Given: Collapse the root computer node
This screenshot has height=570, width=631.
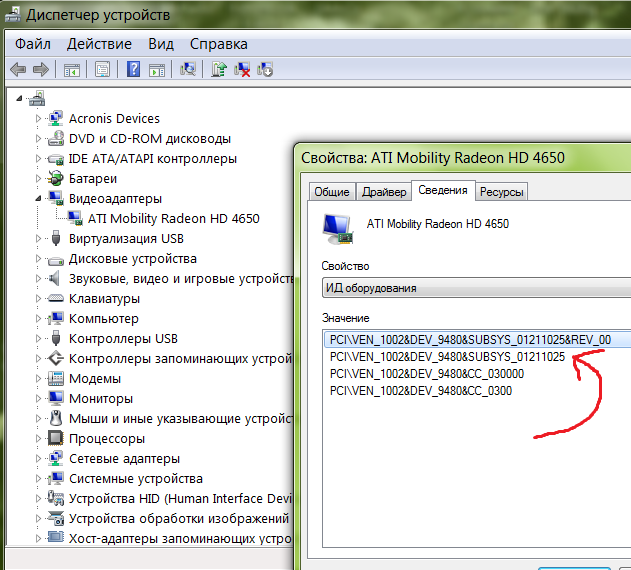Looking at the screenshot, I should 19,98.
